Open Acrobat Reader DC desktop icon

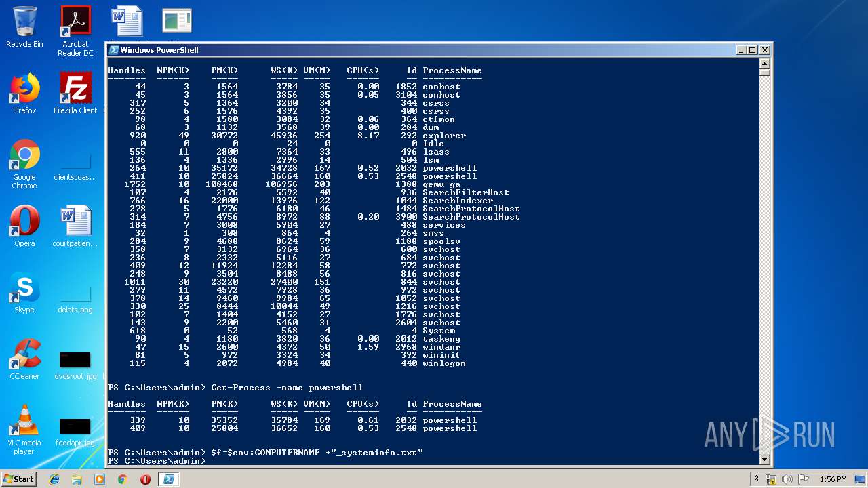click(75, 31)
